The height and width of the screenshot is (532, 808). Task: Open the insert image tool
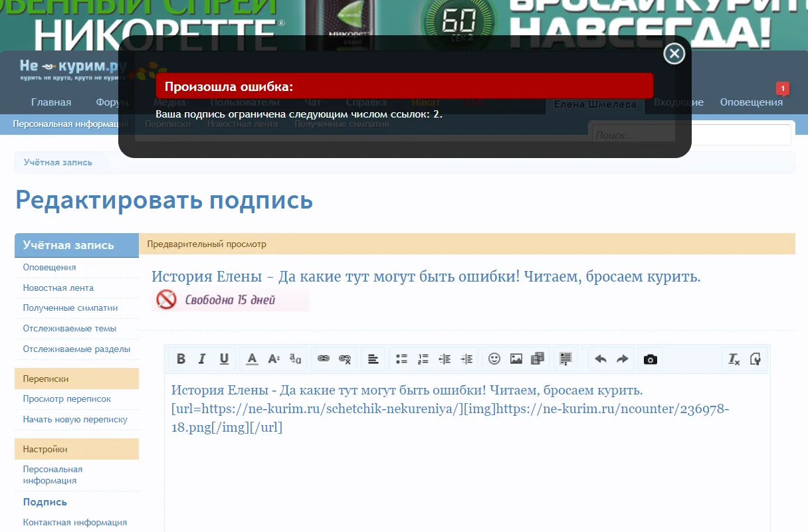(x=516, y=359)
